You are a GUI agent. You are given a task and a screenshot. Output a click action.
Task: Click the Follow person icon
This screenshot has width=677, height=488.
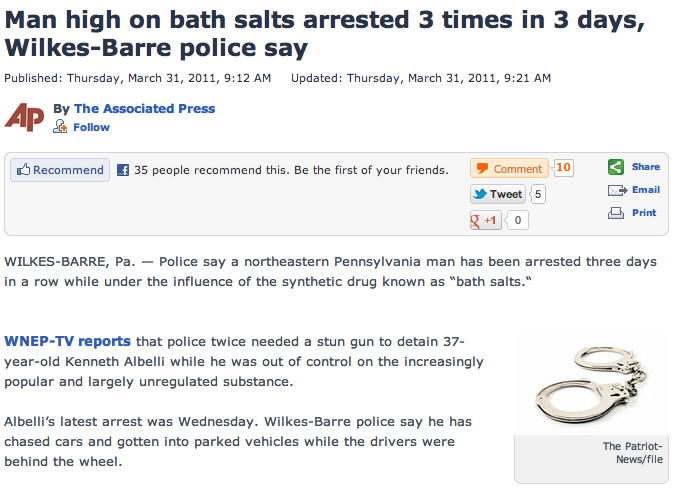60,127
